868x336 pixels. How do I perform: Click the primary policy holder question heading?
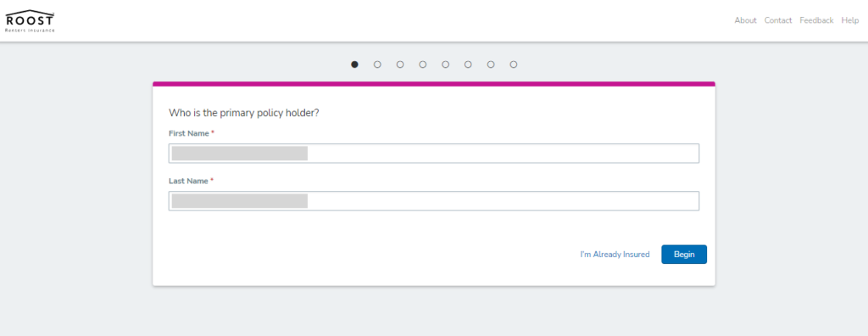(x=243, y=113)
